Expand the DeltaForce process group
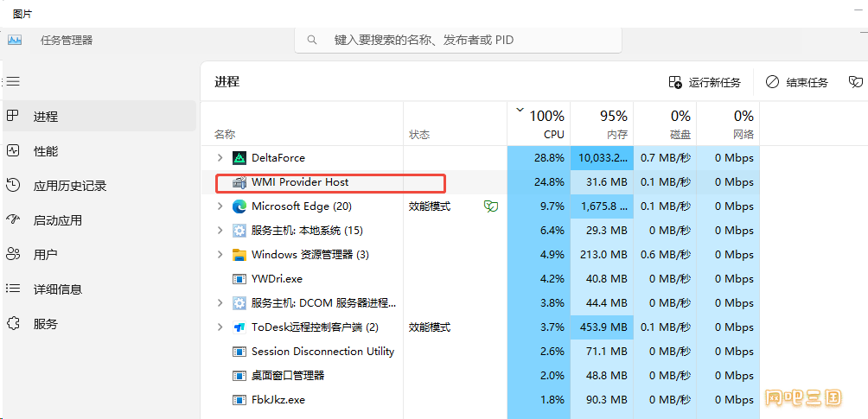This screenshot has width=868, height=419. [x=220, y=158]
